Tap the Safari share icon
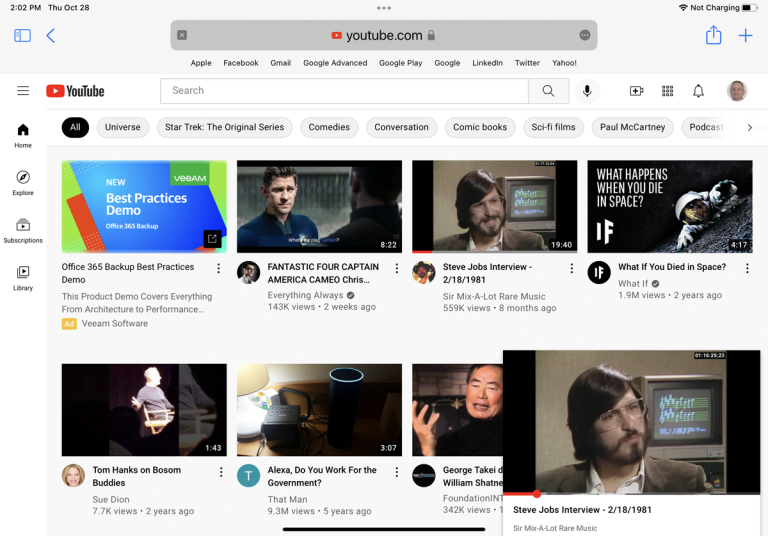Image resolution: width=768 pixels, height=536 pixels. point(713,36)
